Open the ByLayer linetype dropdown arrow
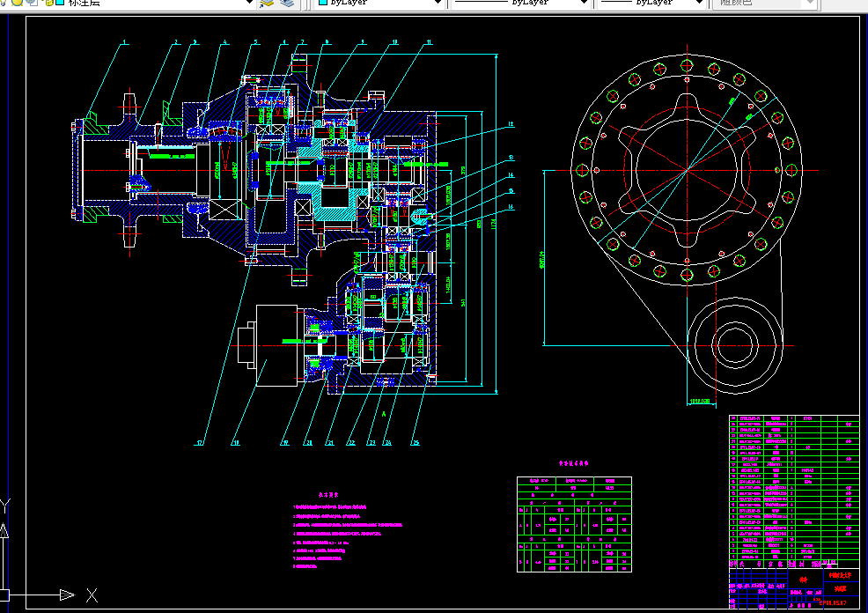The width and height of the screenshot is (868, 613). click(584, 3)
